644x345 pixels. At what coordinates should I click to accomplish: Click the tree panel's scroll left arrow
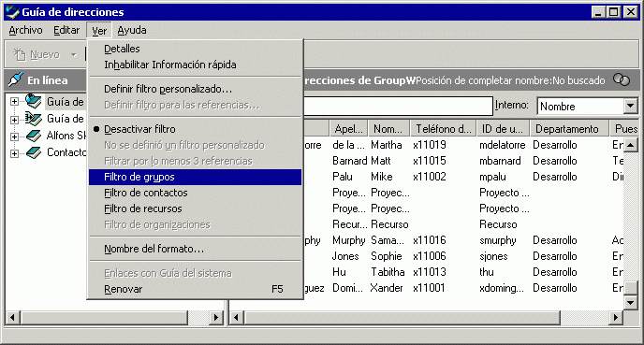[x=12, y=317]
